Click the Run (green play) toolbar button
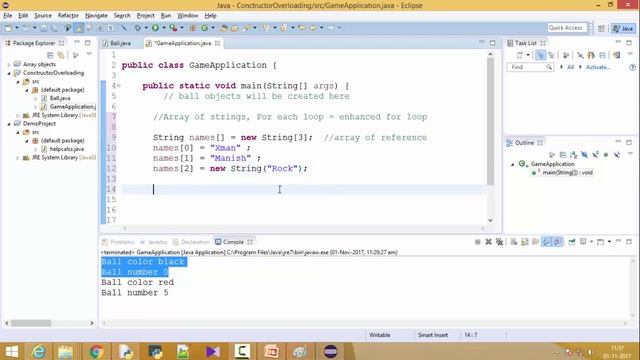 [155, 28]
